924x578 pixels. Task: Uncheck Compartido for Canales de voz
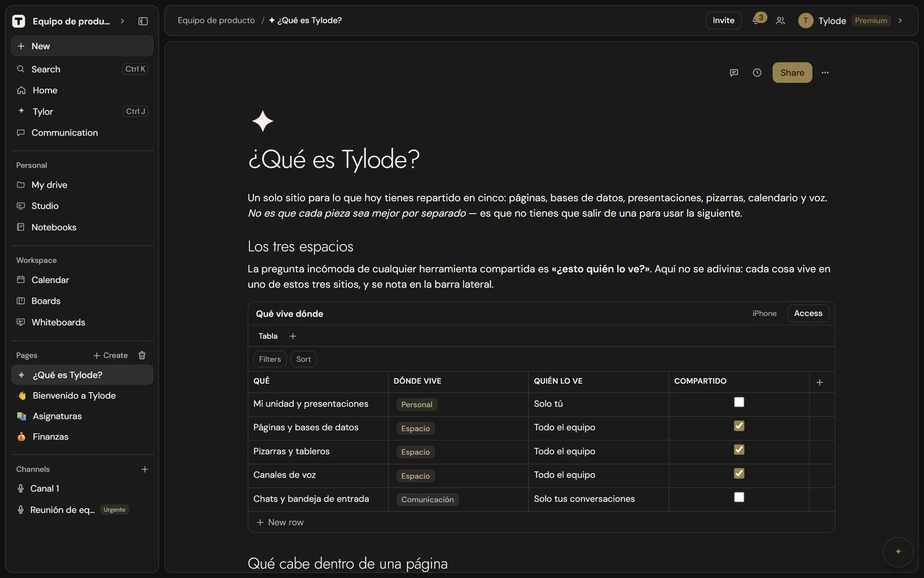tap(739, 474)
